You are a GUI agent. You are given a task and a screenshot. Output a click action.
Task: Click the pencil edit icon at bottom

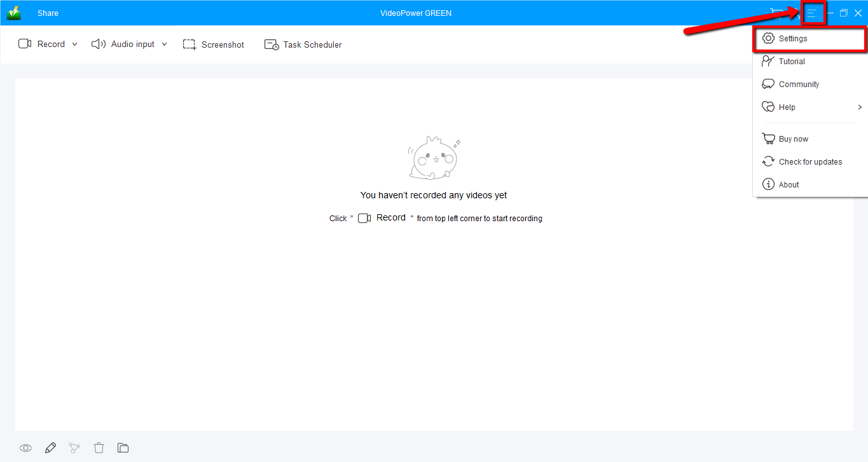tap(50, 447)
